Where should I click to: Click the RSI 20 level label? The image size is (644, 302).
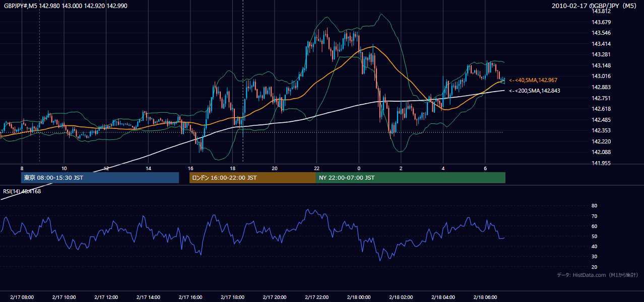594,267
